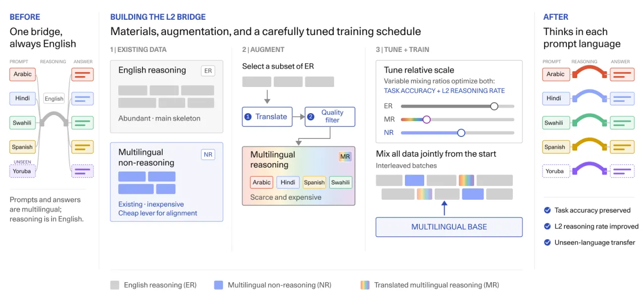The height and width of the screenshot is (306, 644).
Task: Click the 3 | TUNE + TRAIN section label
Action: tap(403, 49)
